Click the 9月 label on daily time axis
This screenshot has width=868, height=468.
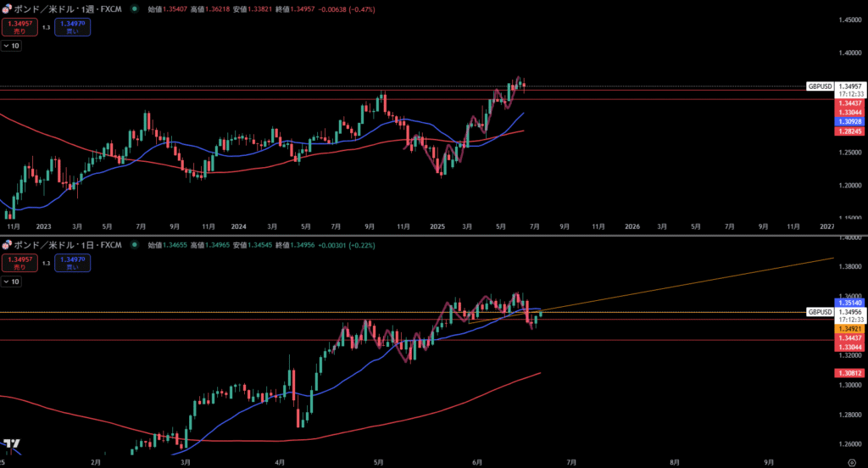tap(769, 462)
